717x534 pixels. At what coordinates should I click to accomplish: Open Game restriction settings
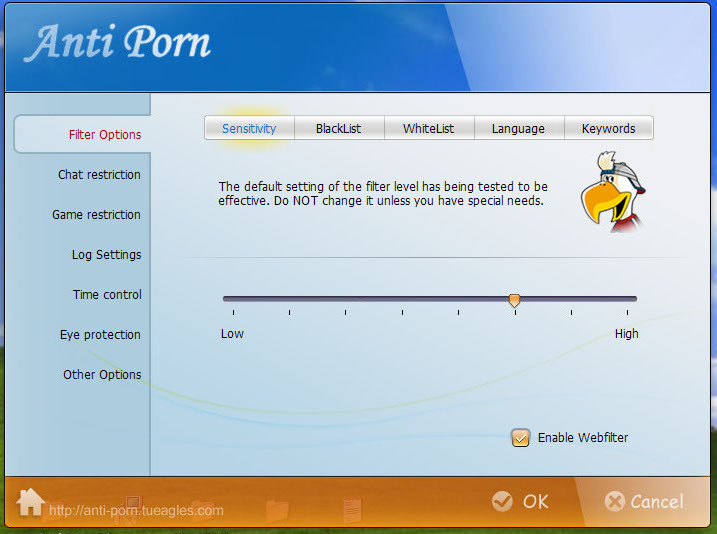(96, 214)
